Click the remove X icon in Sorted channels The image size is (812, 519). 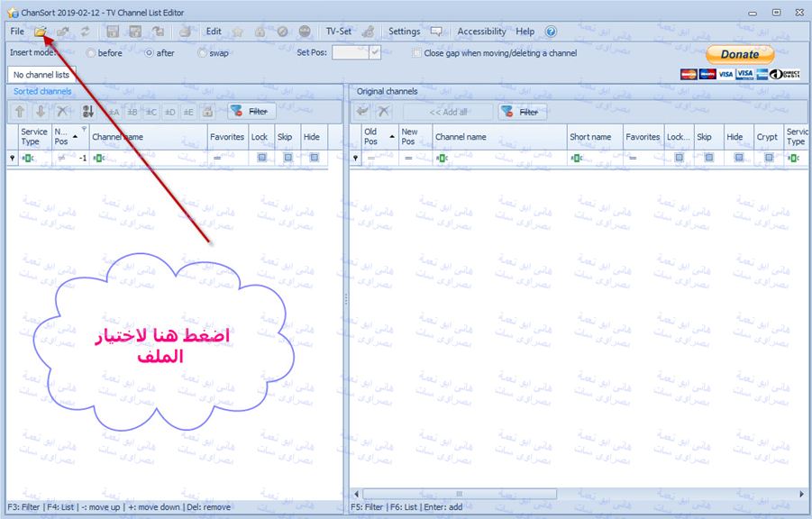click(x=62, y=112)
